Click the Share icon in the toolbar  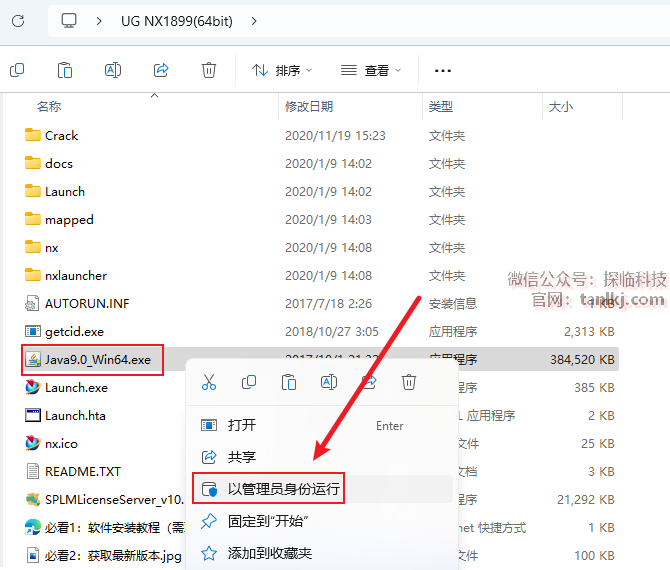(161, 70)
